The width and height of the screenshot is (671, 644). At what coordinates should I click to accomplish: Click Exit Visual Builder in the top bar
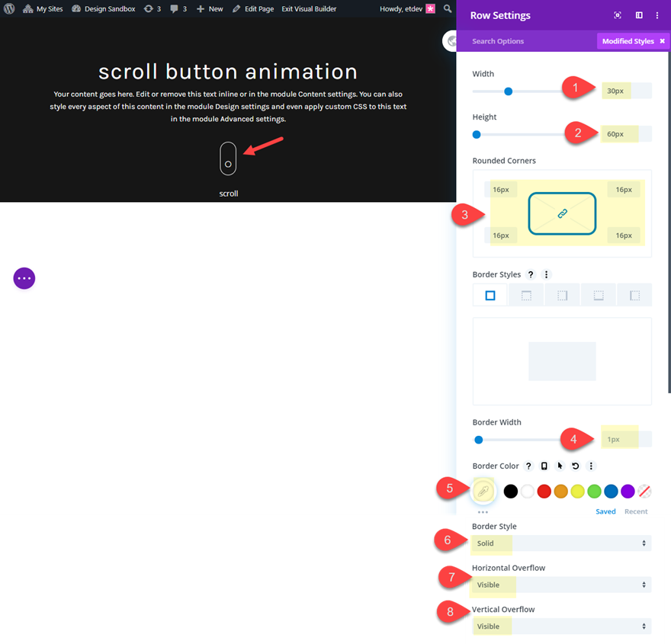(308, 8)
